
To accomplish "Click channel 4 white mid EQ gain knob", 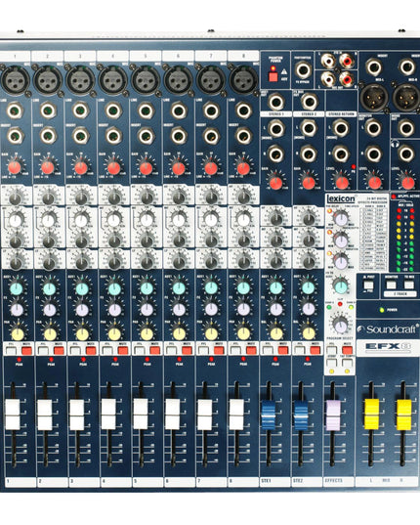I will (113, 220).
